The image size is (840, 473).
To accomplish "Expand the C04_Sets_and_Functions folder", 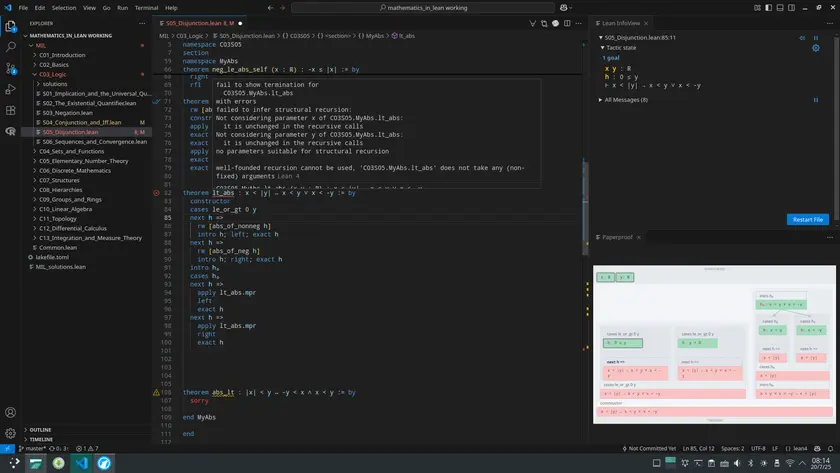I will point(68,151).
